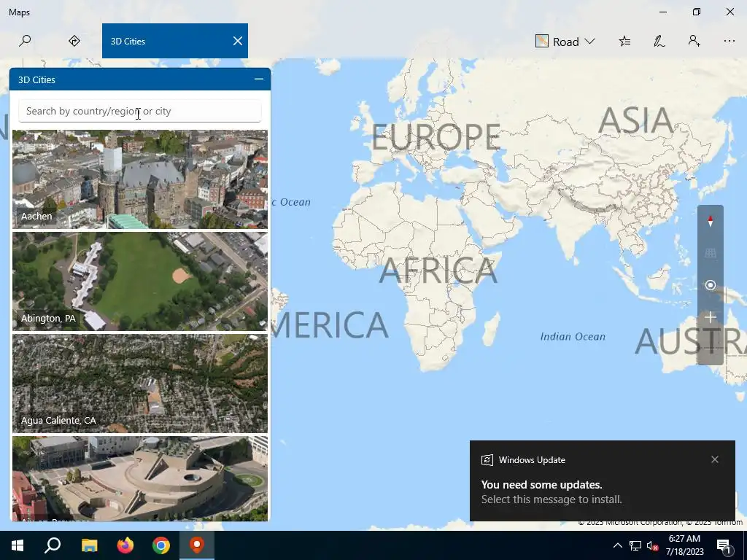This screenshot has width=747, height=560.
Task: Open Saved places favorites icon
Action: click(x=624, y=42)
